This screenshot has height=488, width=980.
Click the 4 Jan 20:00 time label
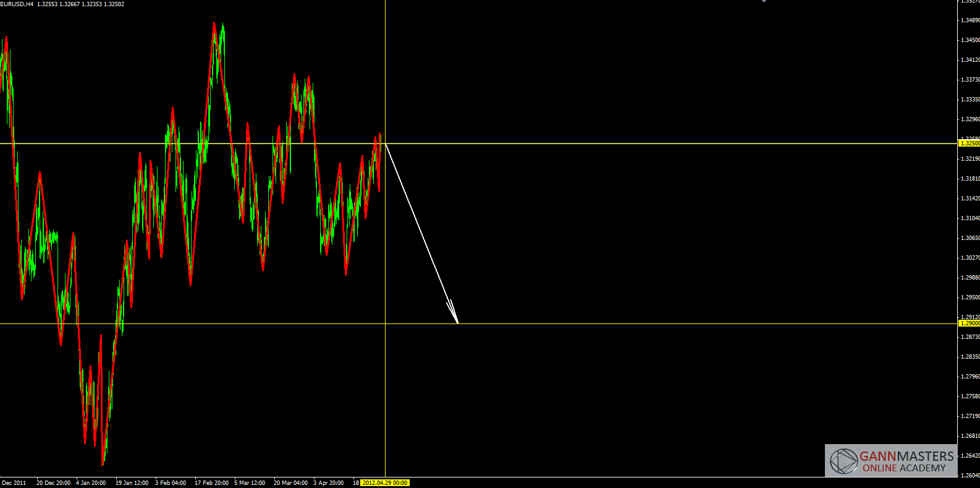pyautogui.click(x=91, y=483)
